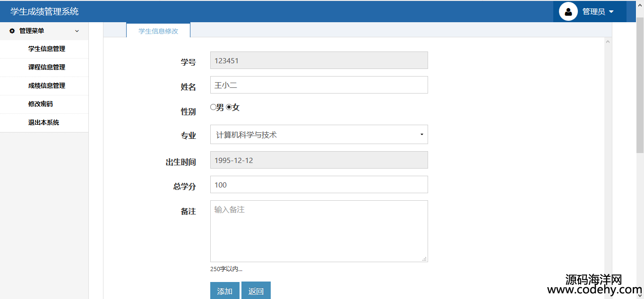Open the 专业 major dropdown
The width and height of the screenshot is (644, 299).
click(x=319, y=135)
